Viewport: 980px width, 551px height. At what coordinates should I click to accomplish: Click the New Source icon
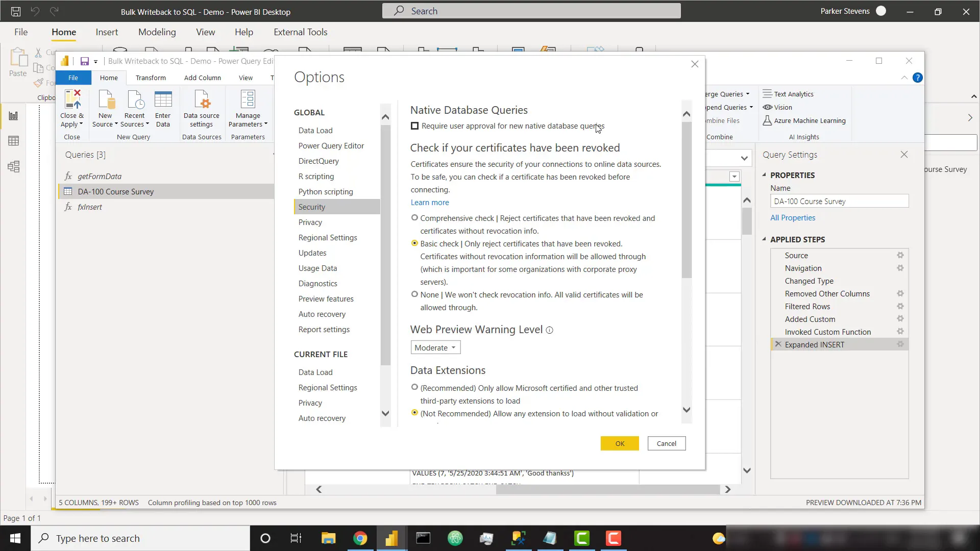coord(106,99)
